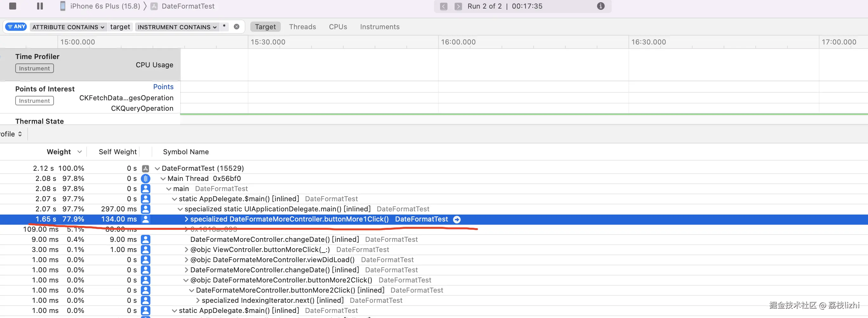Click the user icon in the 1.00 ms changeDate row
The width and height of the screenshot is (868, 318).
point(146,270)
